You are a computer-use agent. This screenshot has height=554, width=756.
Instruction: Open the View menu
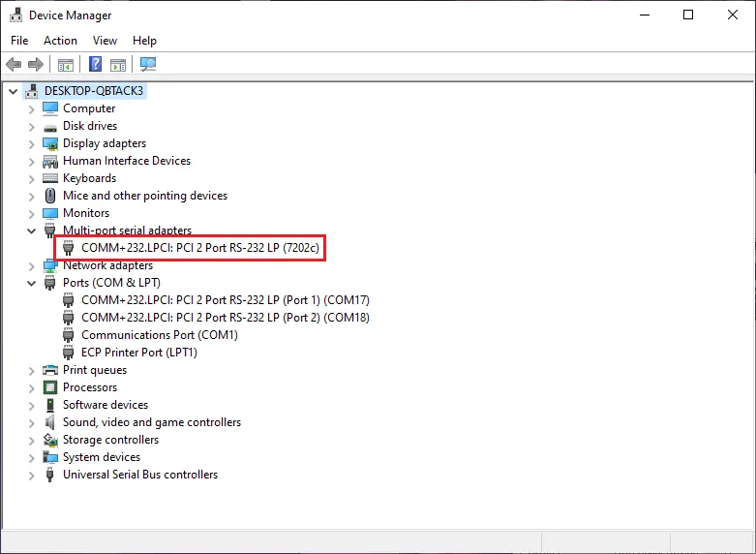105,41
